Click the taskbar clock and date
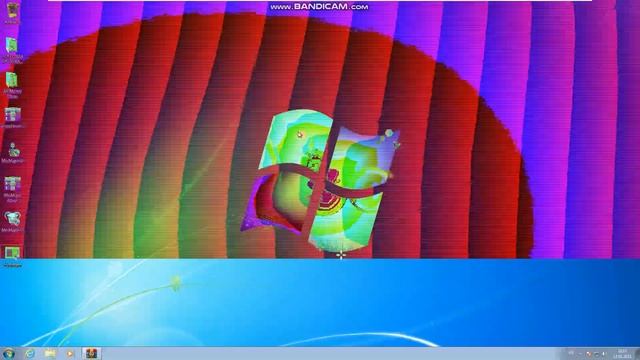Viewport: 640px width, 360px height. [622, 354]
